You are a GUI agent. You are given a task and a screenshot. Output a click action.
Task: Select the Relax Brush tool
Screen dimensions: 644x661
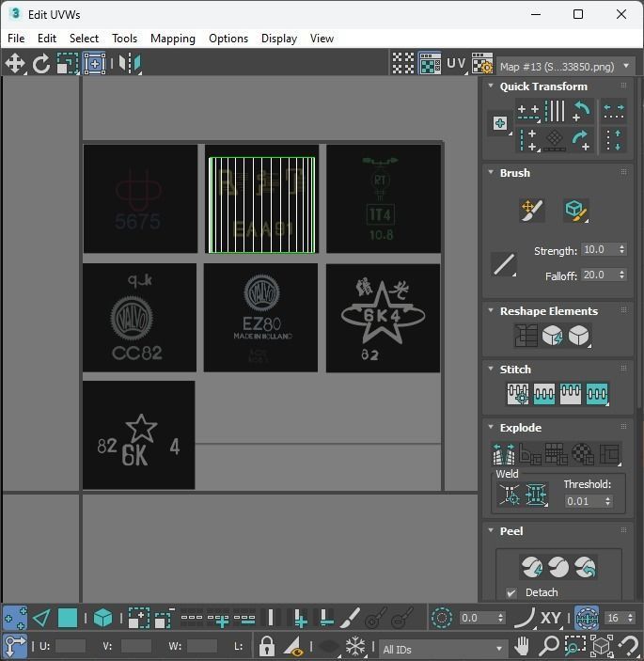point(576,210)
